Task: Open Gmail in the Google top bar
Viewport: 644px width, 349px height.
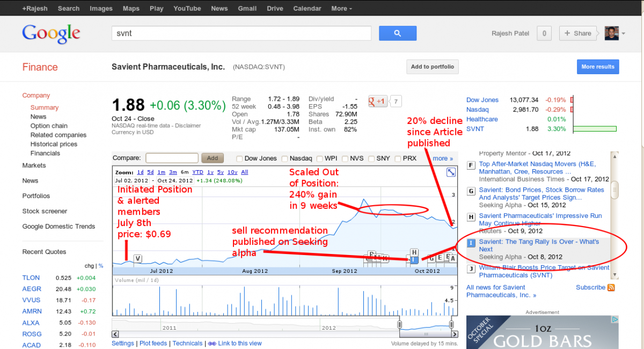Action: click(x=247, y=8)
